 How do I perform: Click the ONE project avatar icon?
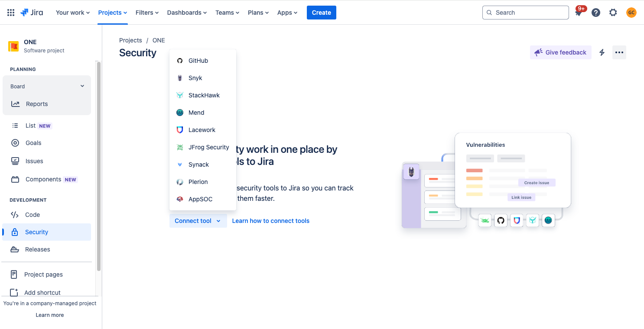pos(13,46)
